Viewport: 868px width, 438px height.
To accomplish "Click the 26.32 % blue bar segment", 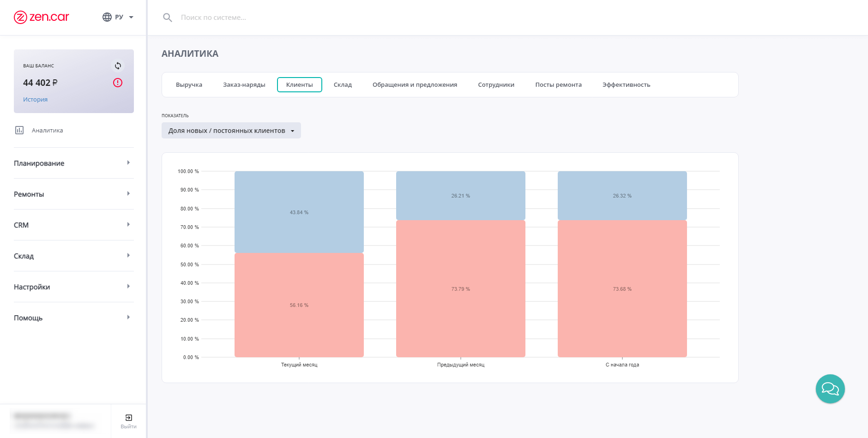I will [x=622, y=196].
